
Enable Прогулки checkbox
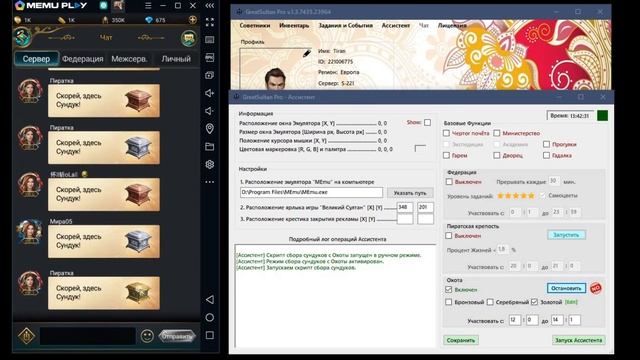coord(547,144)
